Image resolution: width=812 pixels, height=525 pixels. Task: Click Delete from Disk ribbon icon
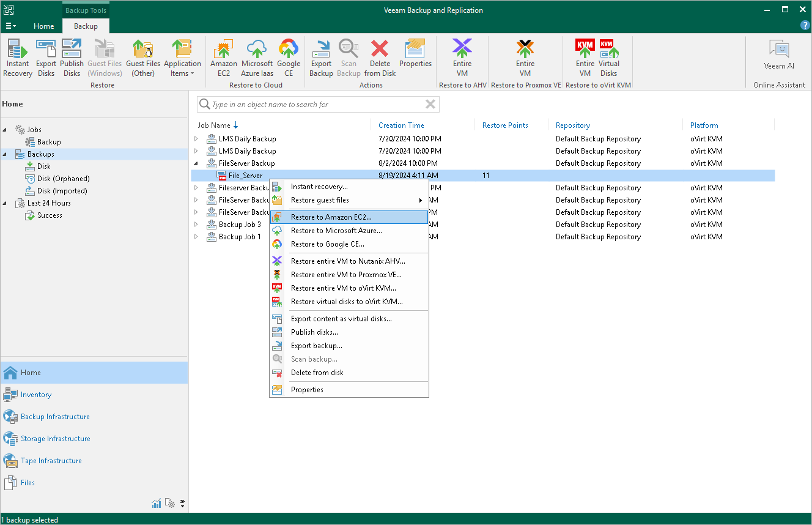380,58
